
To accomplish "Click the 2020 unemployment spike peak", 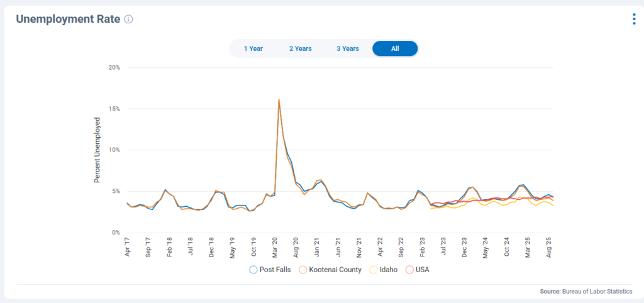I will 279,99.
